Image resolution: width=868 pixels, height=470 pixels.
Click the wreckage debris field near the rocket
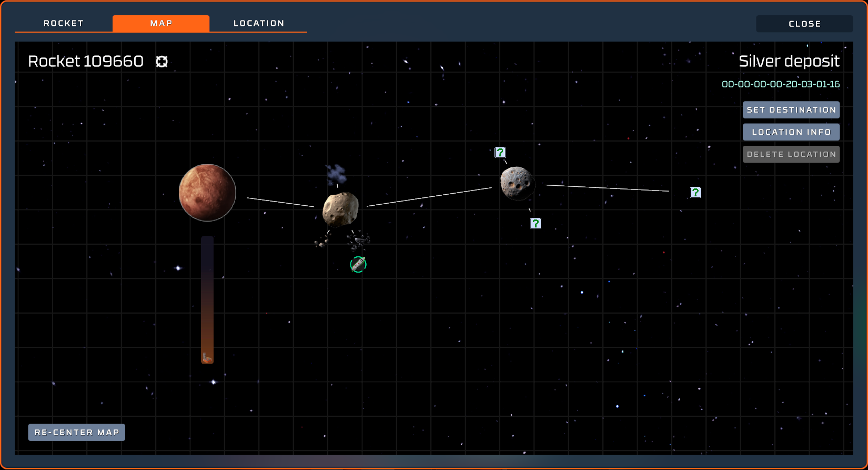tap(358, 241)
